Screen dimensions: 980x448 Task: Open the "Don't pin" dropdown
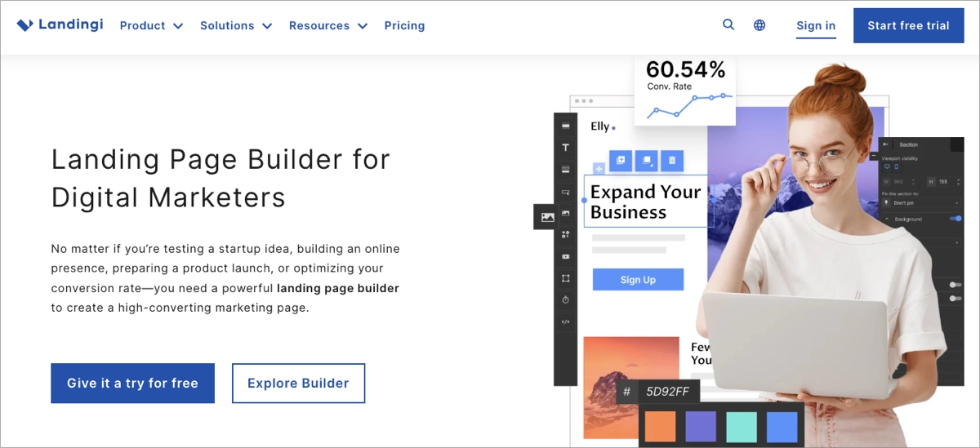(x=921, y=202)
